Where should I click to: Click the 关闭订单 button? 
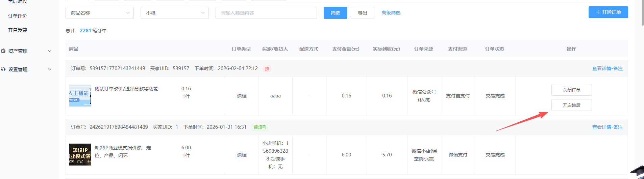[572, 90]
